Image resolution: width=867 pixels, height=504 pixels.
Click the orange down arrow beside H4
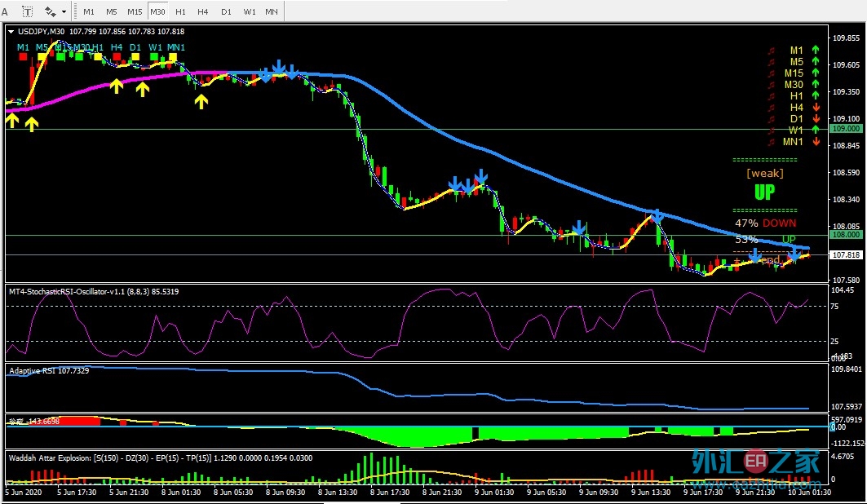pos(816,107)
